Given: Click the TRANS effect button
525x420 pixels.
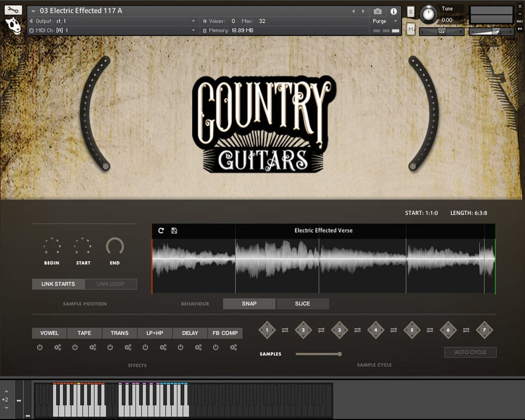Looking at the screenshot, I should [x=119, y=333].
